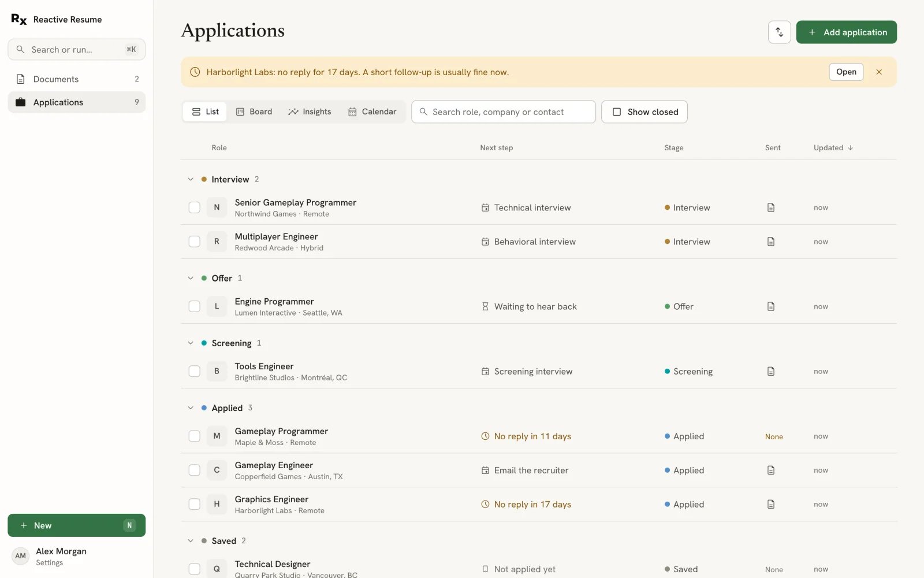Click the H avatar for Harborlight Labs

(217, 505)
